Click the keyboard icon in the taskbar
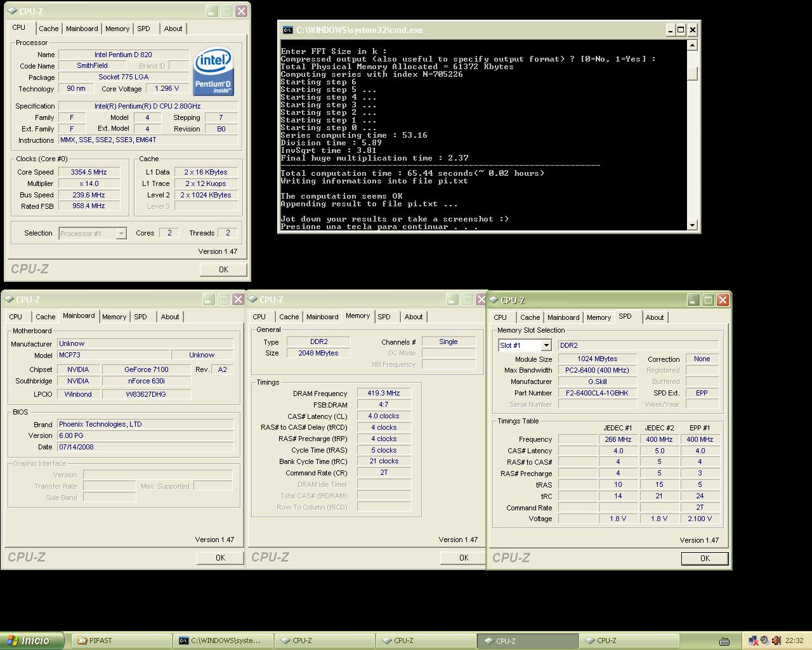Viewport: 812px width, 650px height. click(724, 641)
